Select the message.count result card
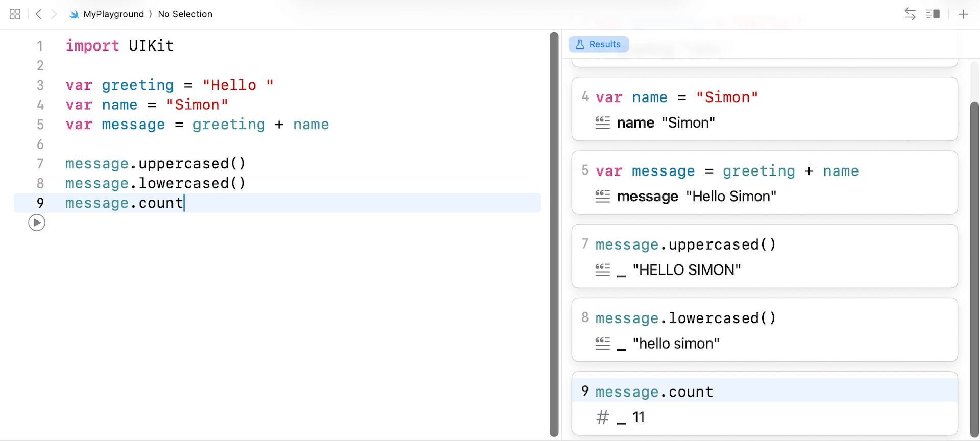This screenshot has width=980, height=441. (x=764, y=403)
